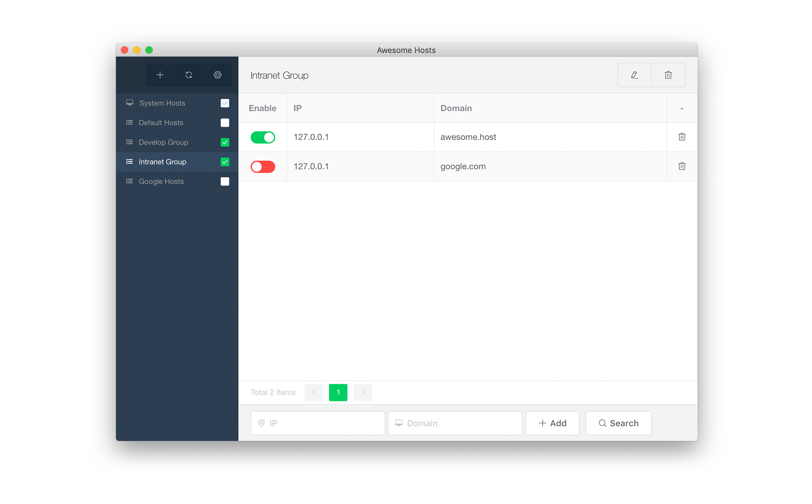This screenshot has height=504, width=812.
Task: Click the plus icon to add a group
Action: tap(160, 75)
